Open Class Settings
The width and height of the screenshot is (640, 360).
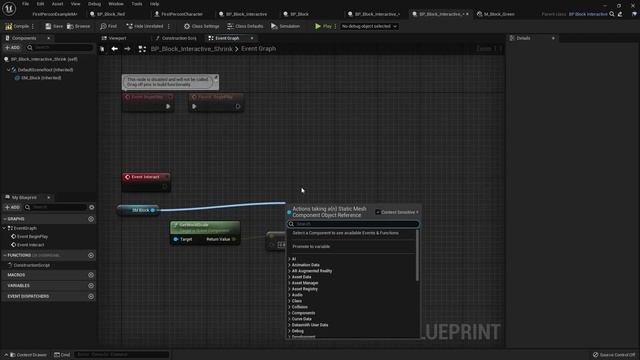(201, 26)
